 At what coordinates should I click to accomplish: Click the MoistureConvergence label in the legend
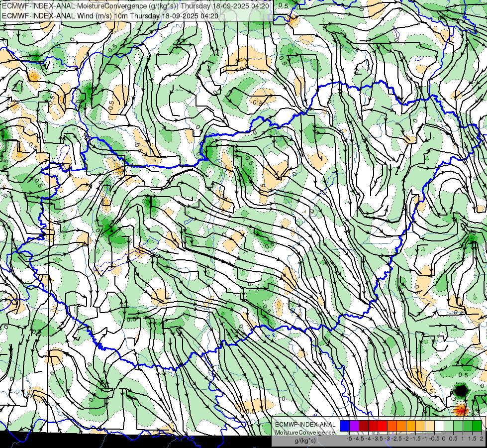305,433
